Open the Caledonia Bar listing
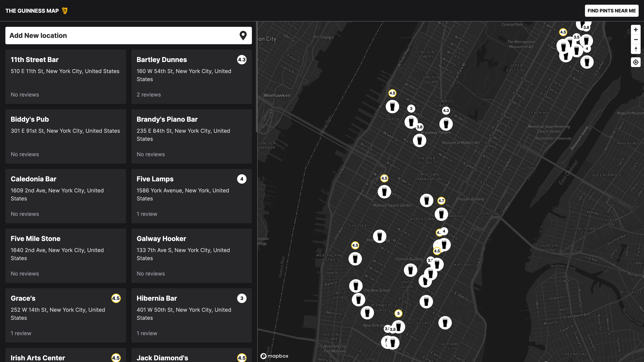The width and height of the screenshot is (644, 362). click(x=66, y=196)
